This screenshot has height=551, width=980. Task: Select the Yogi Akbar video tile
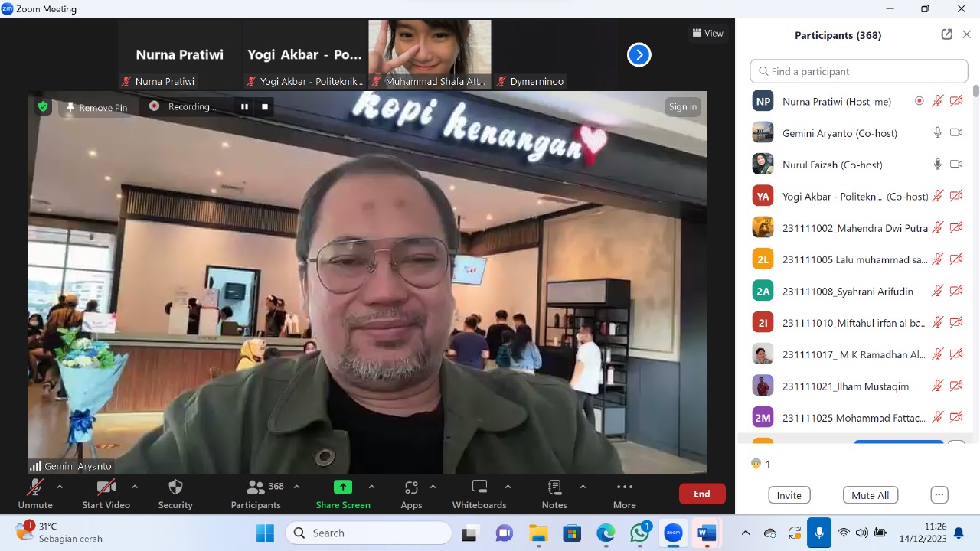pyautogui.click(x=305, y=54)
